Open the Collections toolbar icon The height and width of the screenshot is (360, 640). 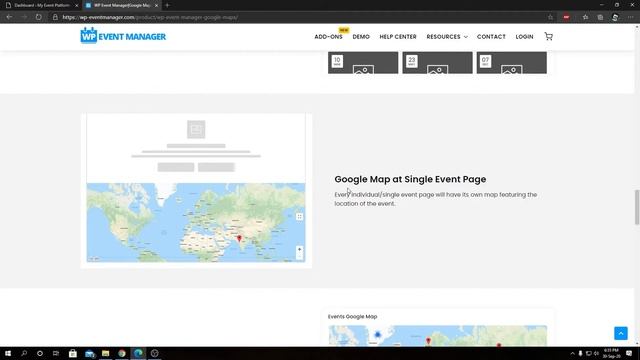[600, 17]
